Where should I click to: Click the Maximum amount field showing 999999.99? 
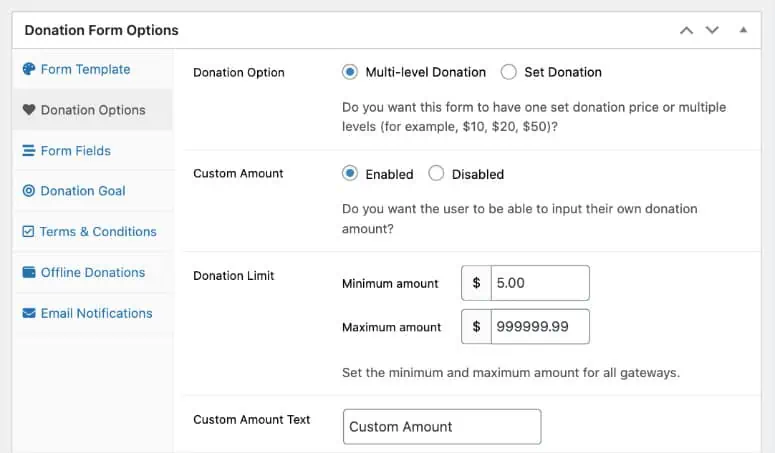tap(540, 327)
